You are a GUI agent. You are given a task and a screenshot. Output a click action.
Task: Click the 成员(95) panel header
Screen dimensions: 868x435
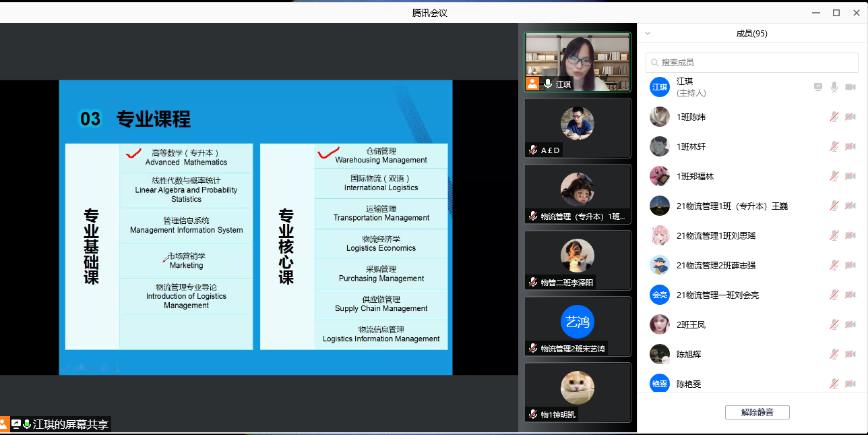coord(751,33)
